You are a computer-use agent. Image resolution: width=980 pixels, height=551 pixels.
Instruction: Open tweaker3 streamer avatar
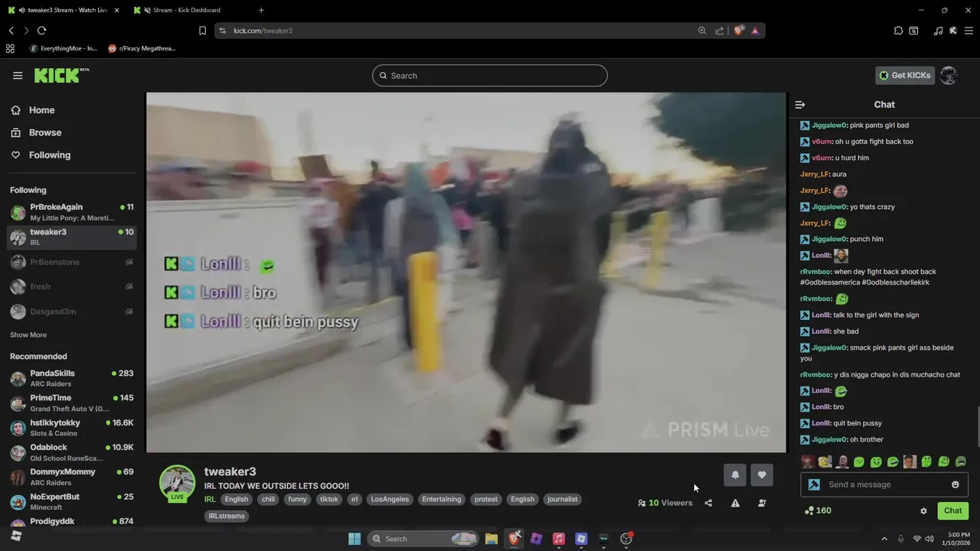(177, 483)
